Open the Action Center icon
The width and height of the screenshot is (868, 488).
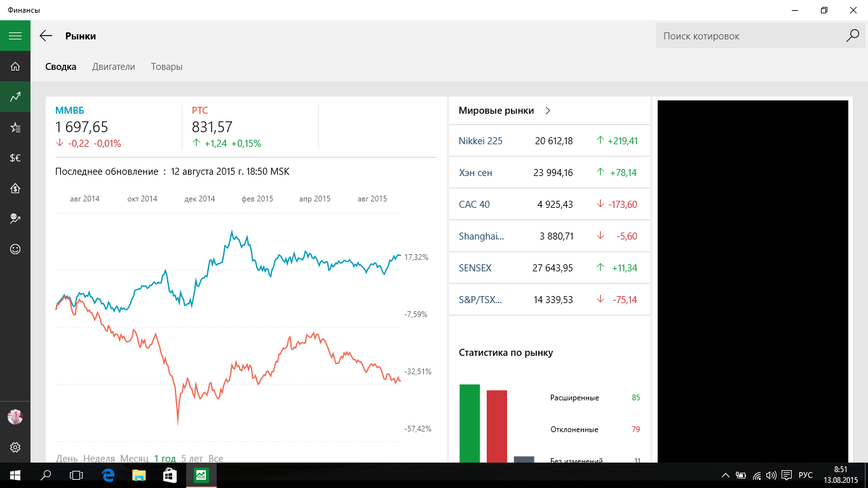pyautogui.click(x=787, y=475)
